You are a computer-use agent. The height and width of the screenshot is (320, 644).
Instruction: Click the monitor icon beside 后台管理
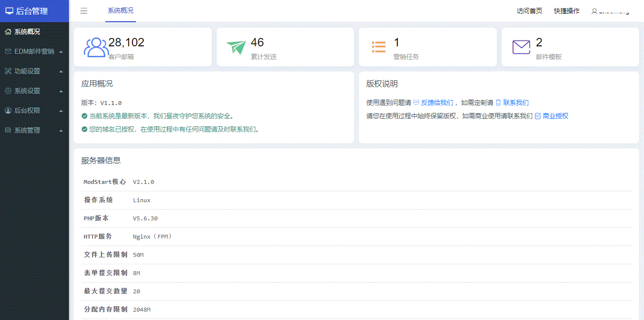pyautogui.click(x=9, y=11)
